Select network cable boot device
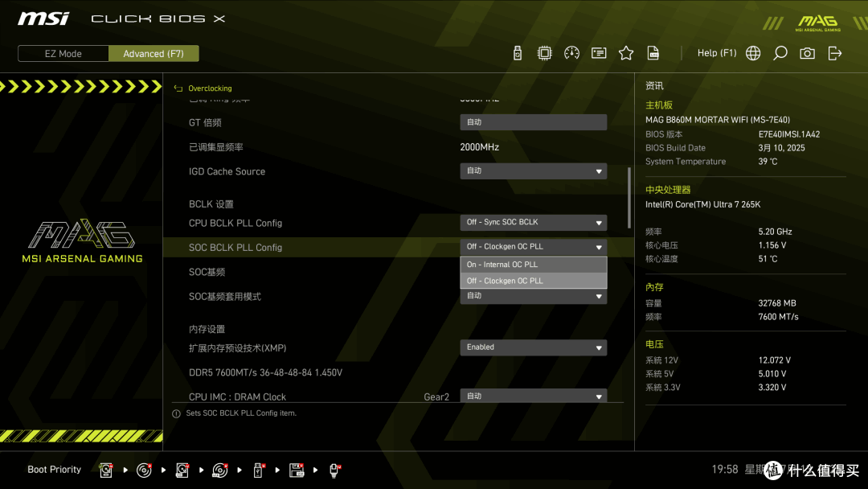The height and width of the screenshot is (489, 868). (334, 471)
